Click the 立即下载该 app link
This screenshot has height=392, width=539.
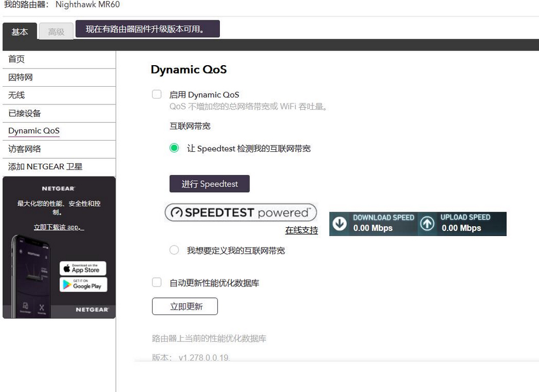59,227
